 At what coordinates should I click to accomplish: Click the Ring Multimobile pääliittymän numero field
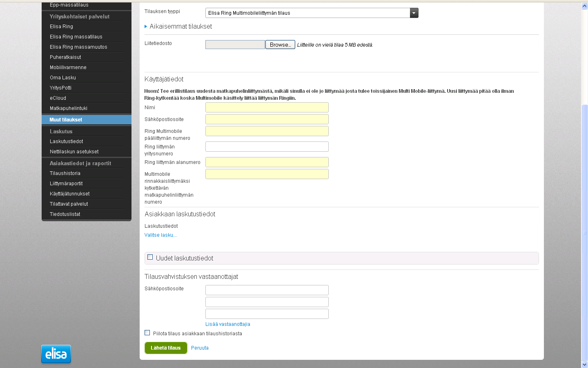[x=267, y=131]
